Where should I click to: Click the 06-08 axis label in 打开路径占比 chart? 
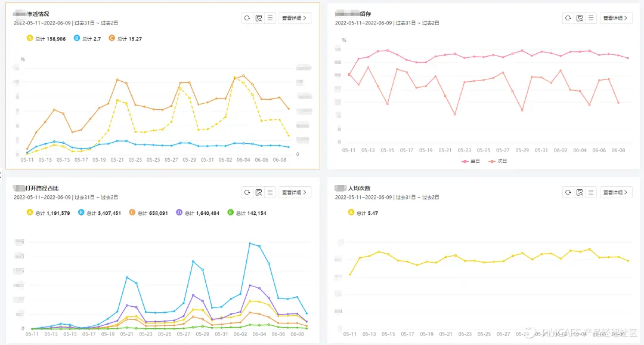pyautogui.click(x=297, y=334)
